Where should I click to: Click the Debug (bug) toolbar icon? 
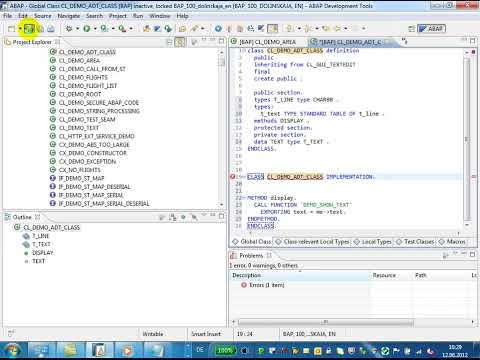[x=69, y=29]
